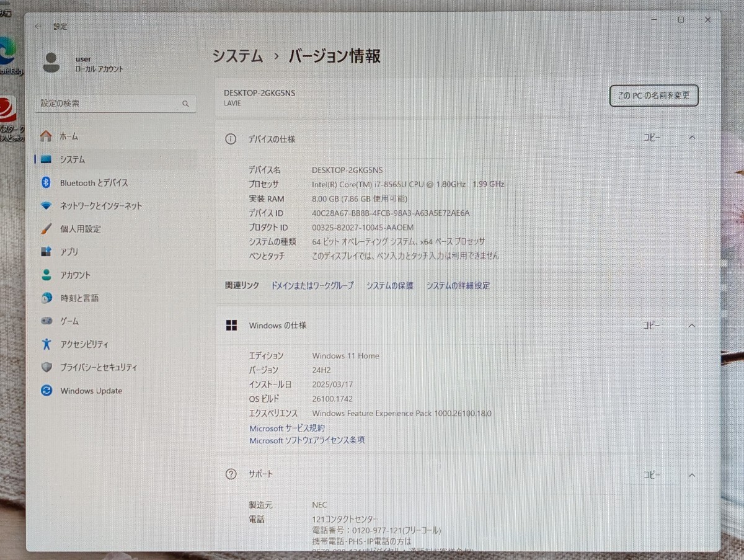This screenshot has height=560, width=744.
Task: Click the network Wi-Fi icon in sidebar
Action: coord(46,206)
